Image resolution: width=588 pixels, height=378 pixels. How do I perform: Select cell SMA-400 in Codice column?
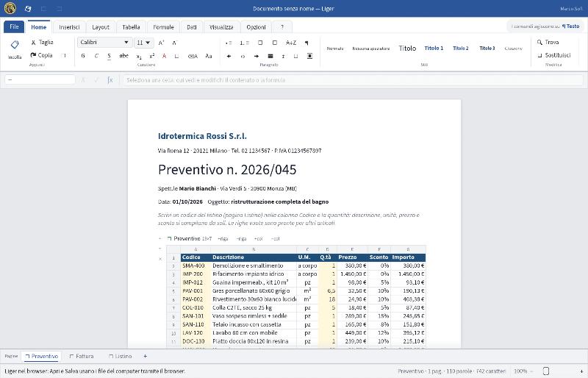point(196,265)
